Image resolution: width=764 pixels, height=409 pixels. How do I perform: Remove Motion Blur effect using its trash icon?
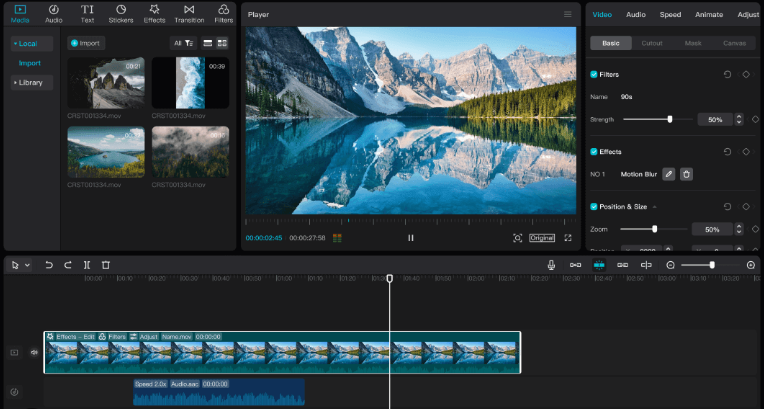click(x=686, y=174)
